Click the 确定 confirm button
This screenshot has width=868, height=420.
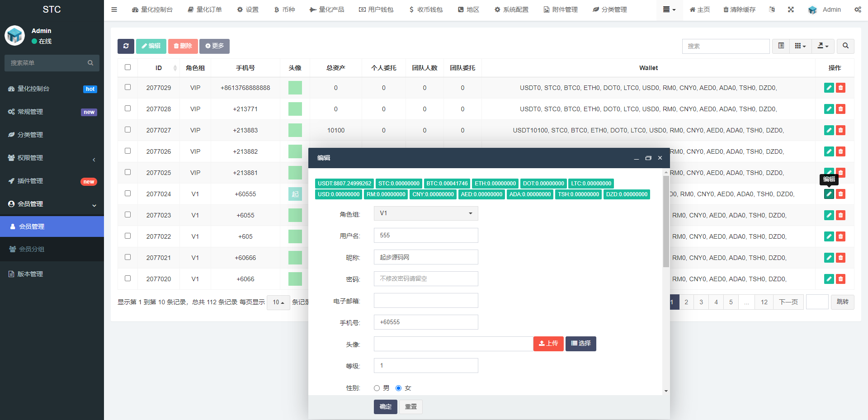point(385,407)
